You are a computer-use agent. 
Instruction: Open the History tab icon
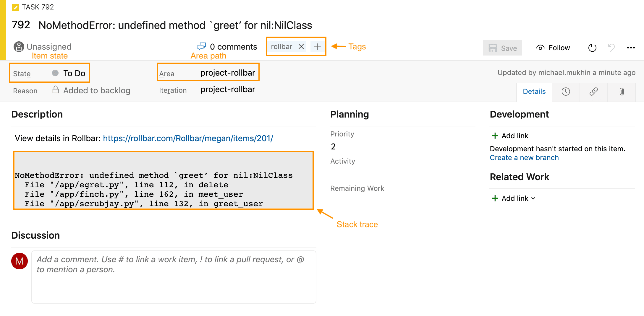(566, 92)
